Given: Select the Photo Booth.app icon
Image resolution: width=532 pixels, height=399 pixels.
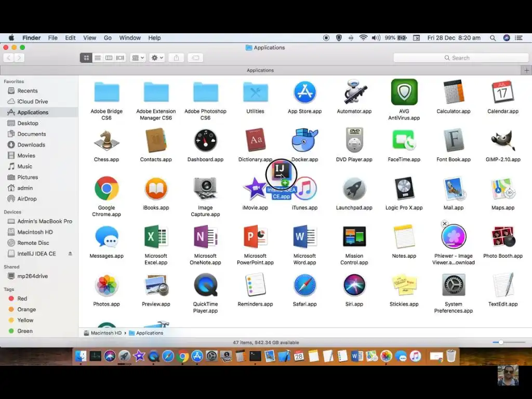Looking at the screenshot, I should [x=503, y=236].
